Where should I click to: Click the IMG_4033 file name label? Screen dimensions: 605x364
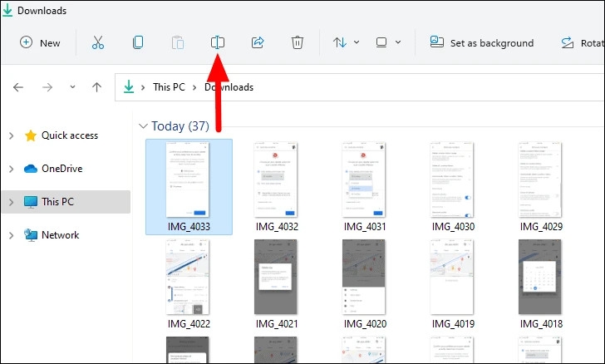coord(189,227)
